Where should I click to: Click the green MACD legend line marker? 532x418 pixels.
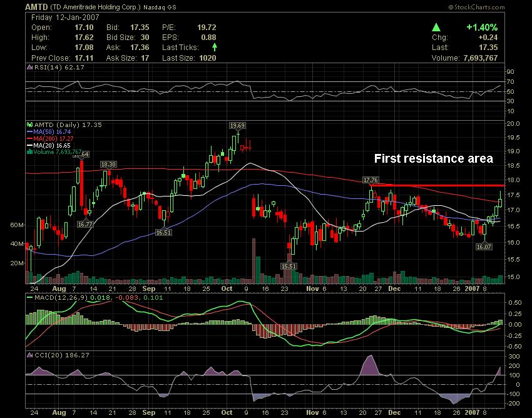click(30, 298)
